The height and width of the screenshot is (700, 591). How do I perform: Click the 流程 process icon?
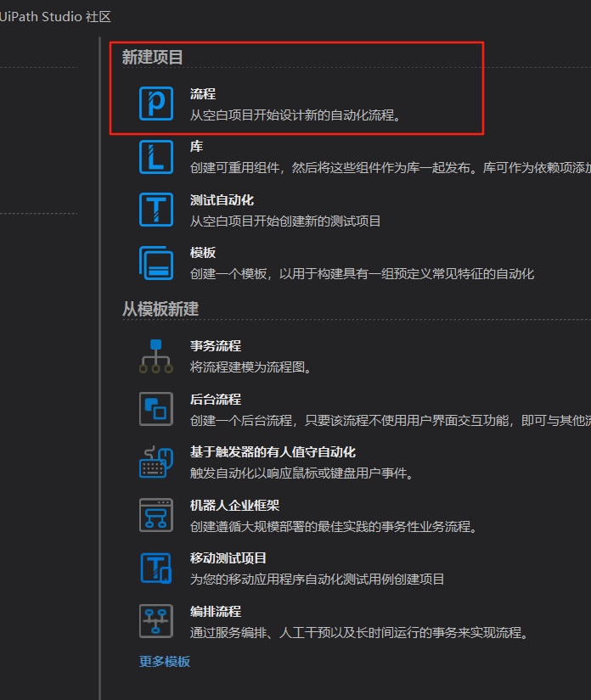156,104
